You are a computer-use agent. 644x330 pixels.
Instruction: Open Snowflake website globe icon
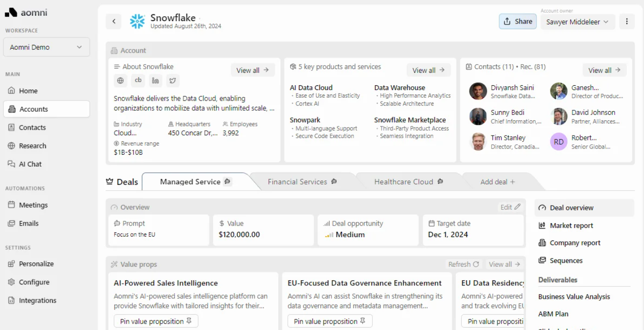[x=120, y=80]
